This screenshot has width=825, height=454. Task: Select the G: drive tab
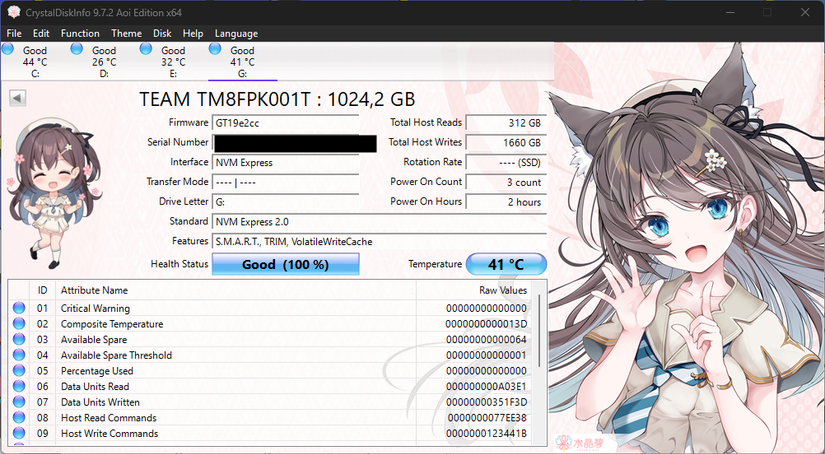click(243, 62)
